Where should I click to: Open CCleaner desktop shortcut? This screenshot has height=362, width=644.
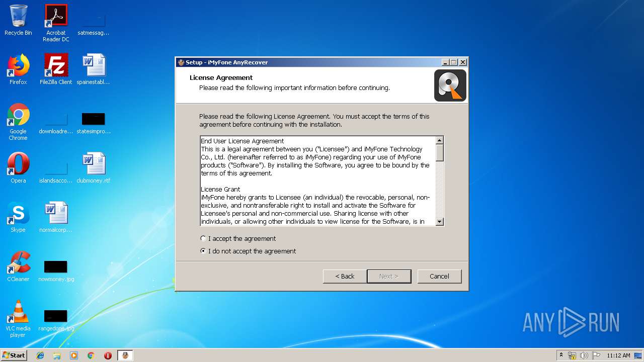(x=18, y=266)
